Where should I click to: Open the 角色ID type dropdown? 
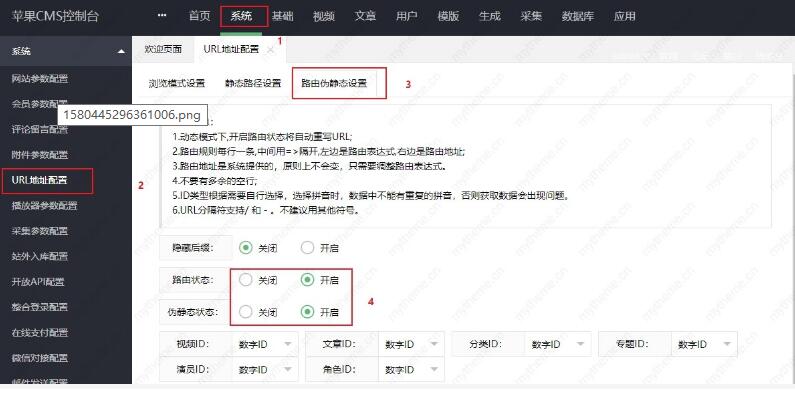pyautogui.click(x=411, y=370)
